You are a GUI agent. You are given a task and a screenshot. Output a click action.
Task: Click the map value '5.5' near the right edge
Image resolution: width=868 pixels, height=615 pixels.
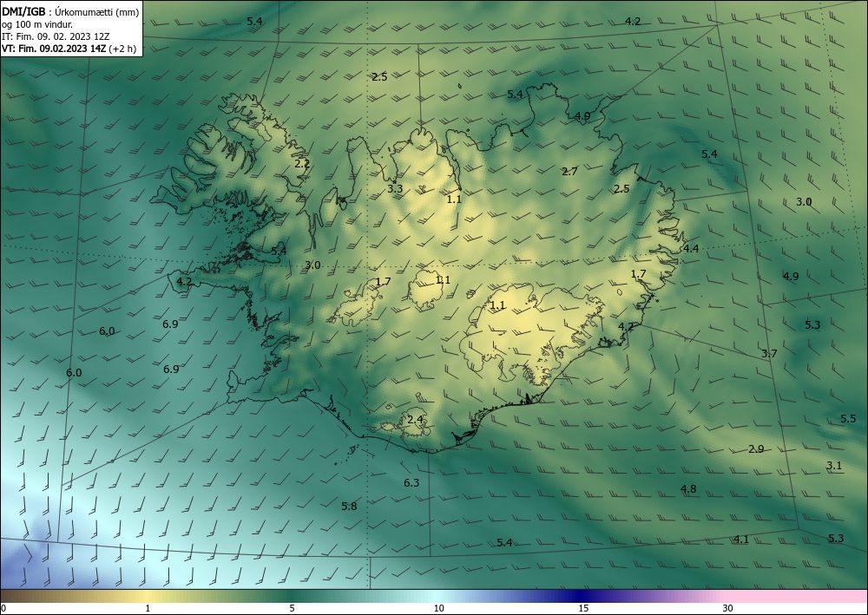[x=848, y=419]
